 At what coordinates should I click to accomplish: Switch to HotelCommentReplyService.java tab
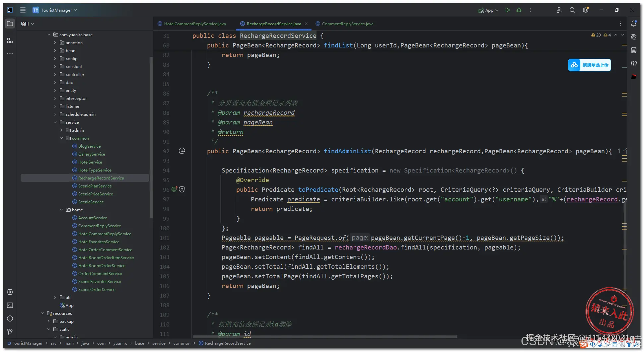click(x=192, y=24)
